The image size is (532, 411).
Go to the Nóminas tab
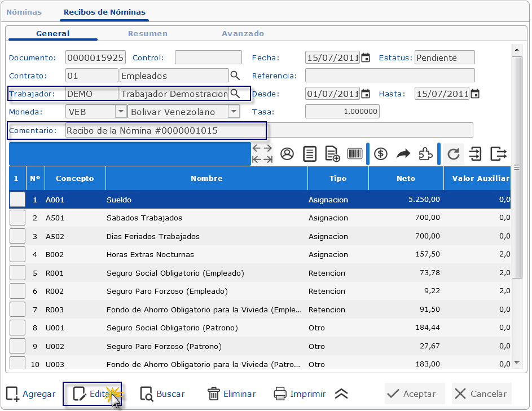tap(24, 12)
